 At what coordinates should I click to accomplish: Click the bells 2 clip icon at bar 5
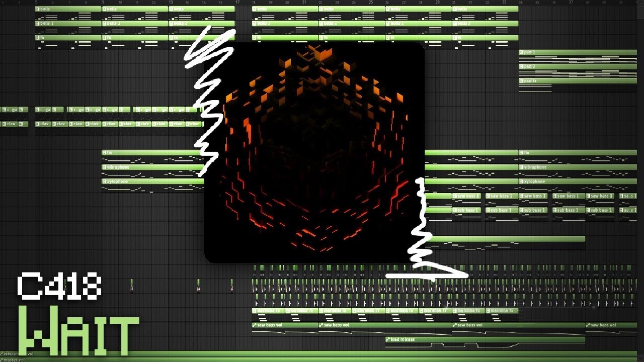click(x=38, y=24)
